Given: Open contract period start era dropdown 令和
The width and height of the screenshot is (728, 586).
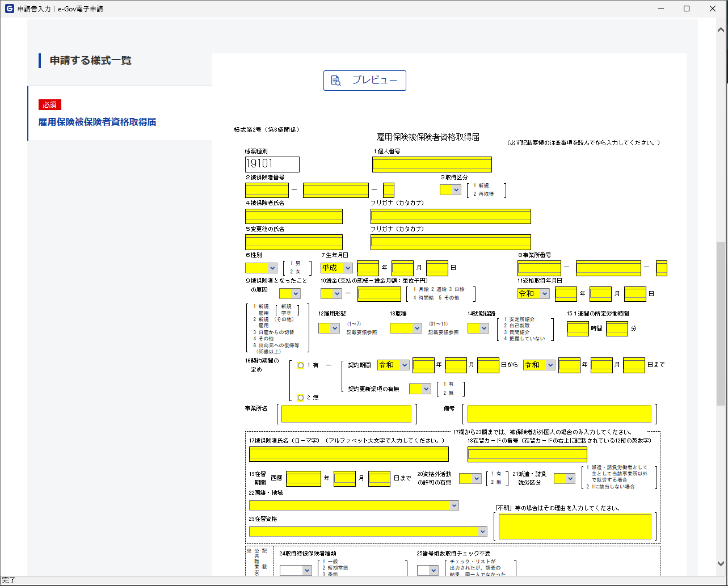Looking at the screenshot, I should click(x=393, y=365).
